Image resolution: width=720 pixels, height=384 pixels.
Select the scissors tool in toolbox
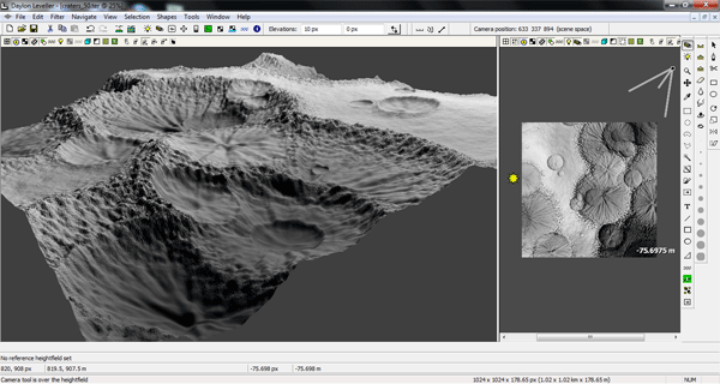pos(713,69)
